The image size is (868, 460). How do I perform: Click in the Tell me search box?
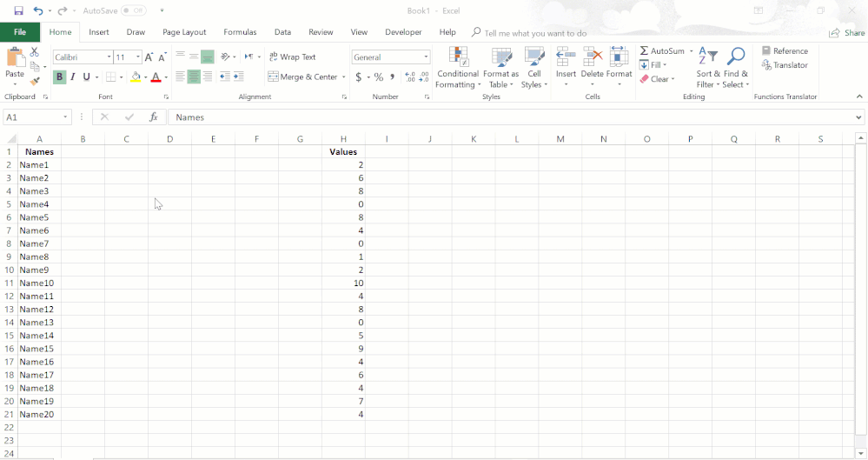point(534,33)
